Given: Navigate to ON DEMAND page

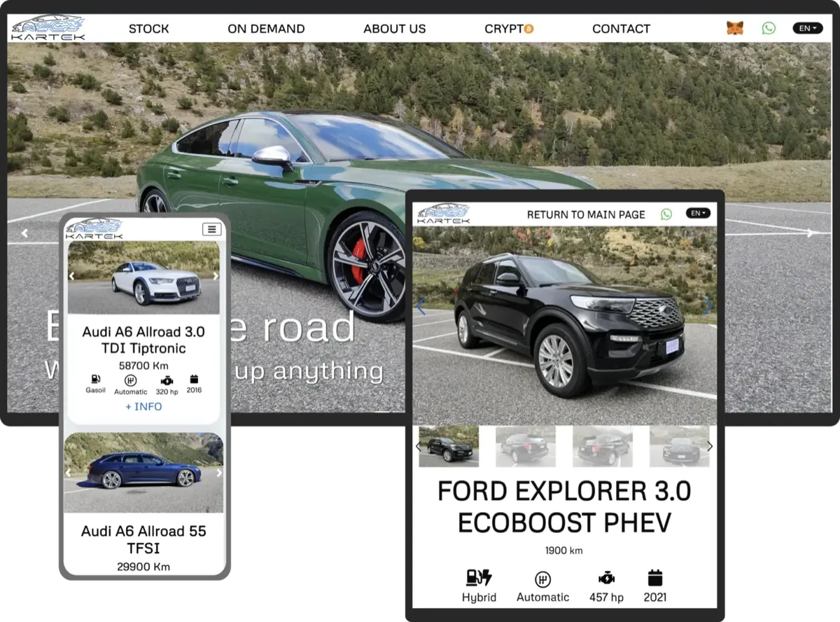Looking at the screenshot, I should tap(266, 29).
